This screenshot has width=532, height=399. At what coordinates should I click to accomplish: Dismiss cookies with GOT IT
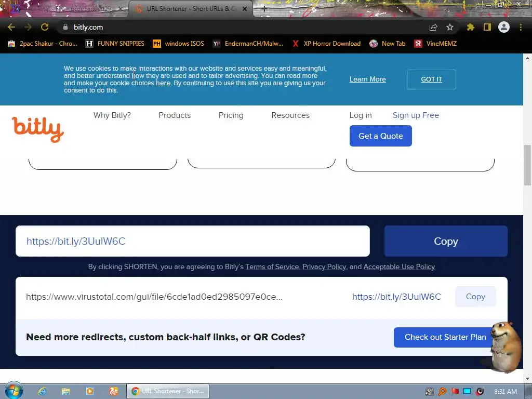(x=431, y=79)
